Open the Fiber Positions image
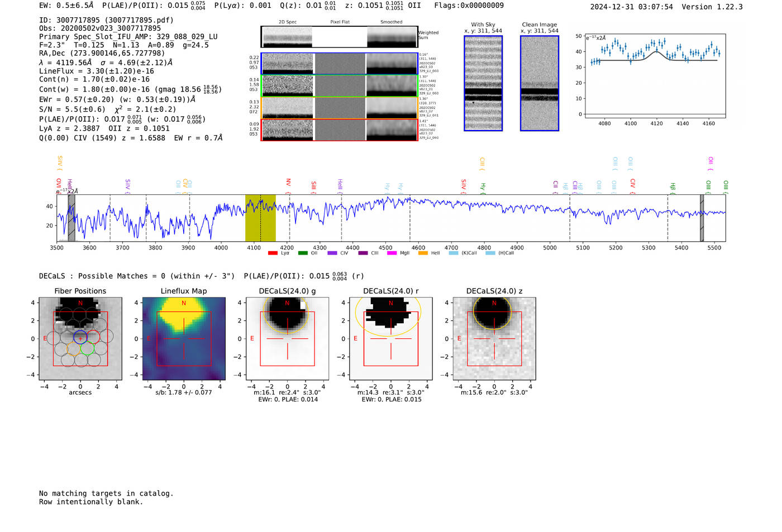This screenshot has height=532, width=782. [x=80, y=339]
